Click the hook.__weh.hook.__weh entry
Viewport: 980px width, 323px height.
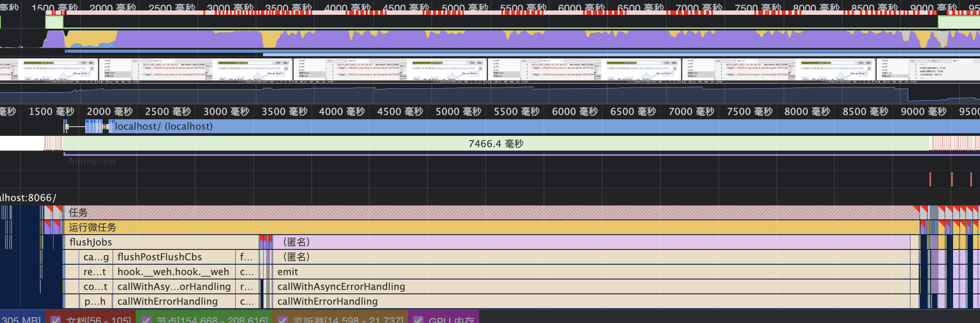[x=174, y=272]
